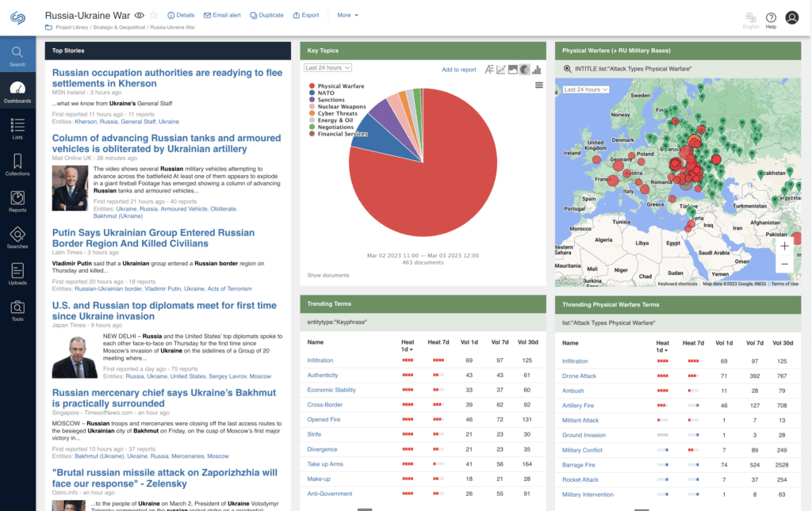Image resolution: width=812 pixels, height=511 pixels.
Task: Open the map's Last 24 hours dropdown
Action: (x=586, y=90)
